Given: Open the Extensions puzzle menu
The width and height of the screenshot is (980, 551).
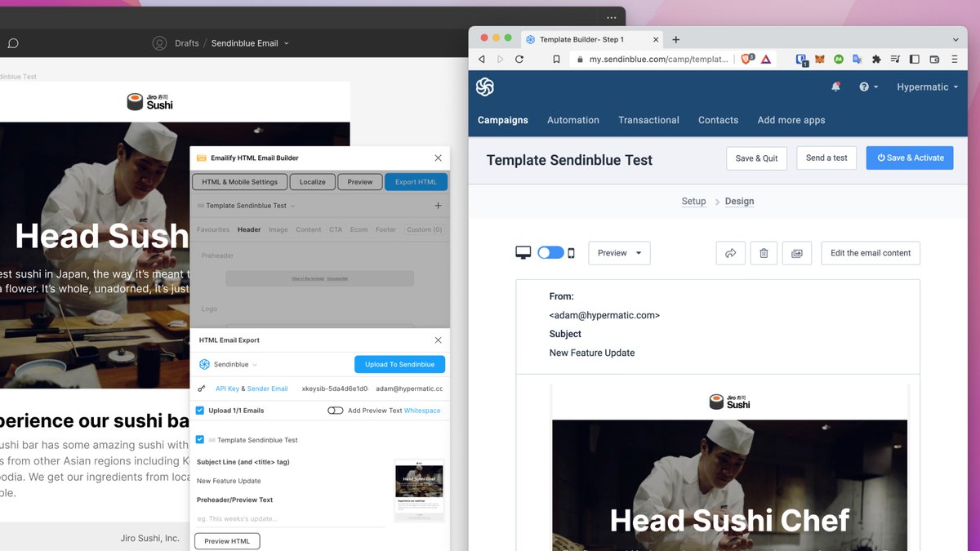Looking at the screenshot, I should coord(876,60).
